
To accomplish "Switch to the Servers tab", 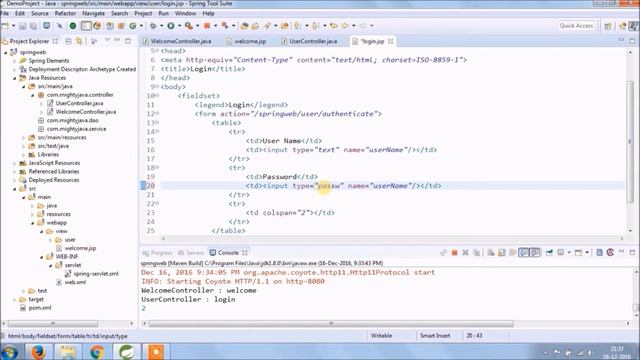I will [191, 253].
